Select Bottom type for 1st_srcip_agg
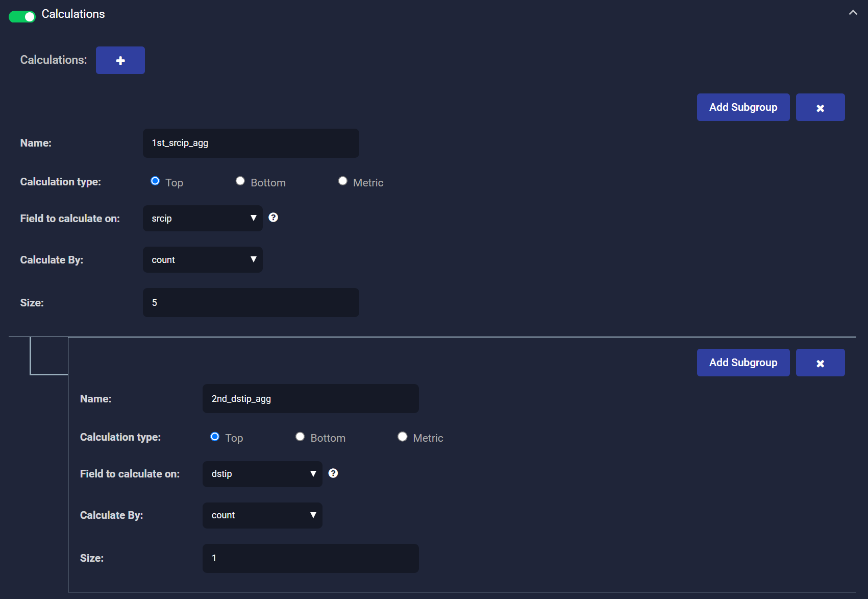Image resolution: width=868 pixels, height=599 pixels. tap(240, 181)
